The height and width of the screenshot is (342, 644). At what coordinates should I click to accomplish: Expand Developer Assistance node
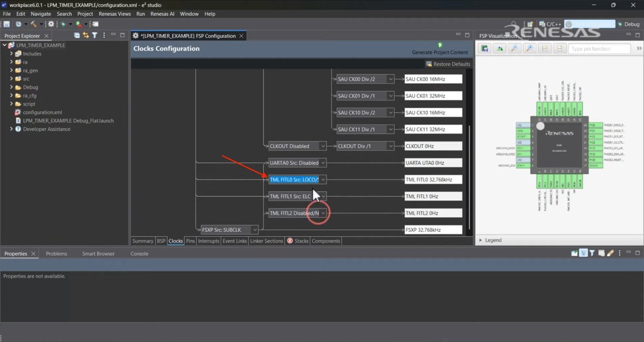[11, 129]
